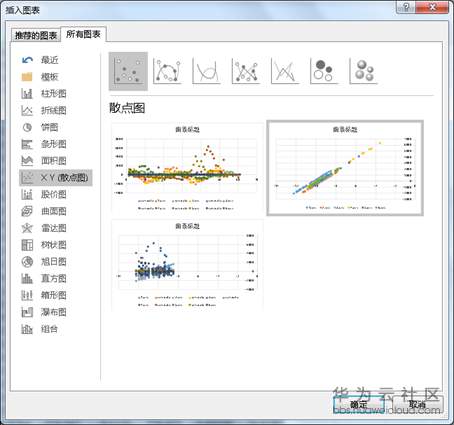Screen dimensions: 454x425
Task: Click the 柱形图 column chart icon
Action: click(27, 94)
